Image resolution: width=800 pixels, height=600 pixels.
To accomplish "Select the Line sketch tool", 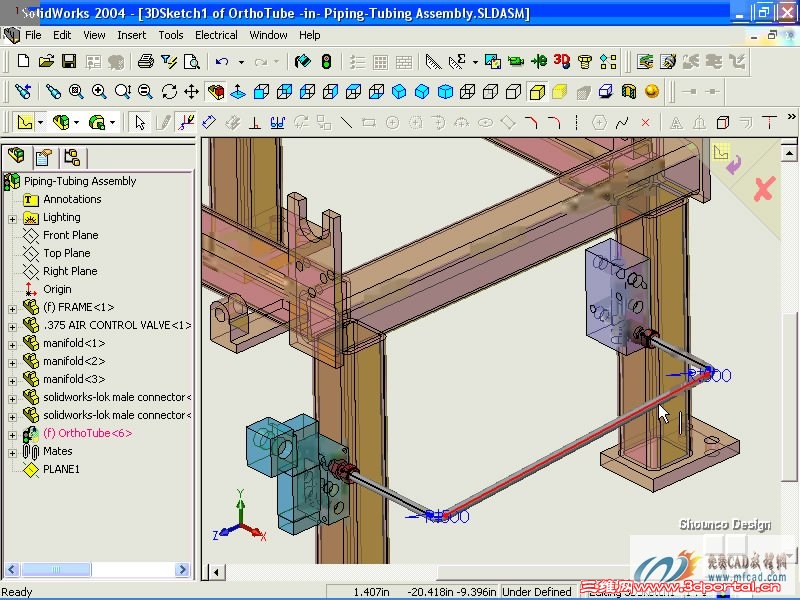I will [x=346, y=122].
